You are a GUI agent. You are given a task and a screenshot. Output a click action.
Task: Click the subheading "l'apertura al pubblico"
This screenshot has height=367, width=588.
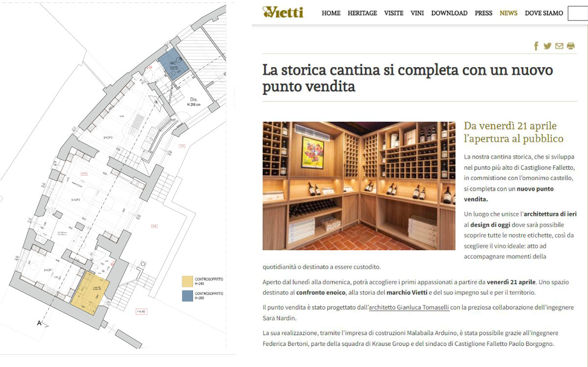click(x=514, y=138)
